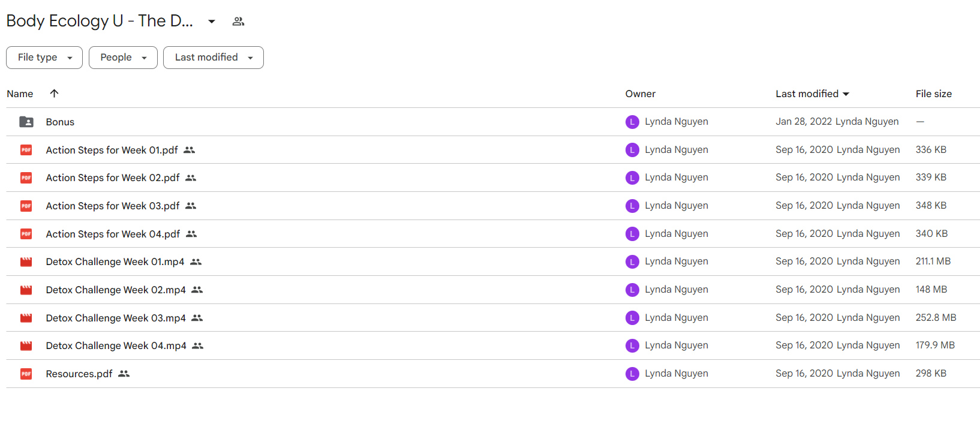Click modified date in Action Steps Week 03 row
This screenshot has height=433, width=980.
(804, 205)
